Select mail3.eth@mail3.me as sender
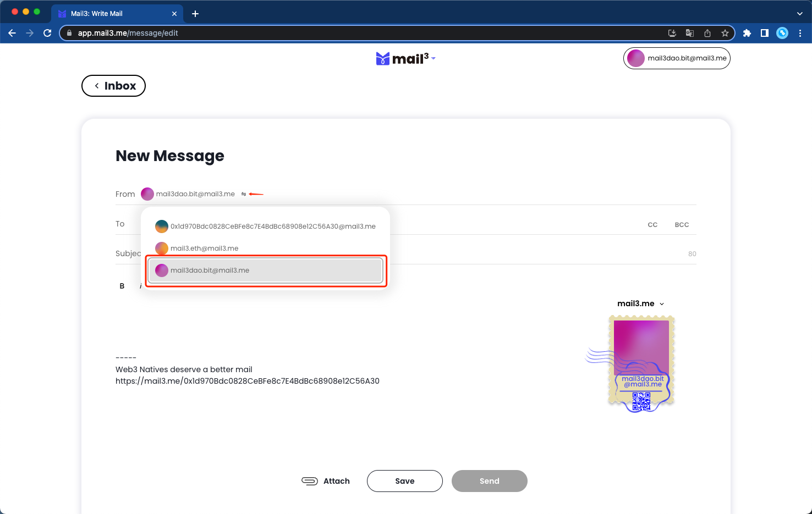 coord(265,248)
